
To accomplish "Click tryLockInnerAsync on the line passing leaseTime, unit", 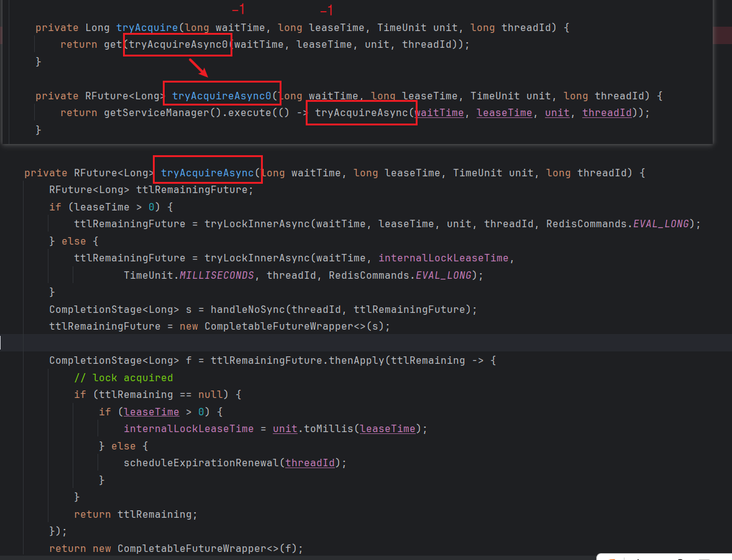I will point(257,224).
